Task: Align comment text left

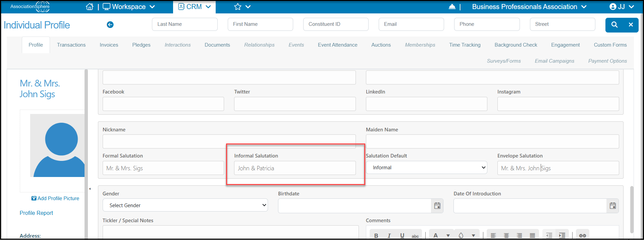Action: pos(493,236)
